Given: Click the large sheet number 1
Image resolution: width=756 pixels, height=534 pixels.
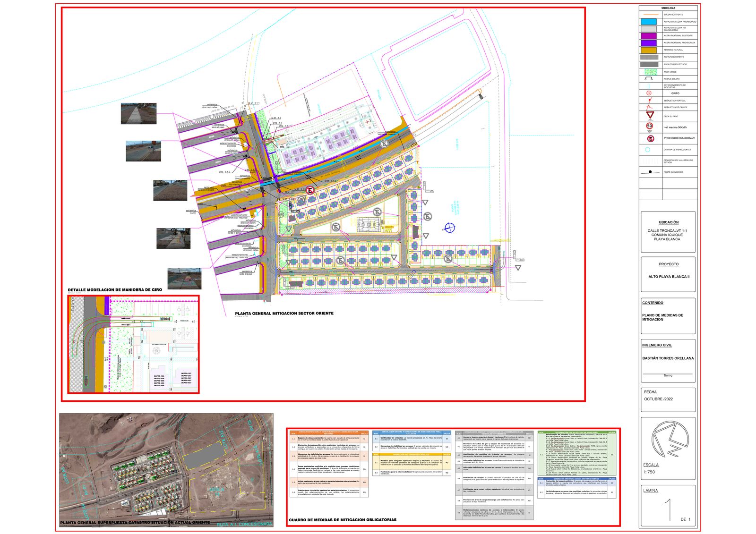Looking at the screenshot, I should pyautogui.click(x=668, y=510).
